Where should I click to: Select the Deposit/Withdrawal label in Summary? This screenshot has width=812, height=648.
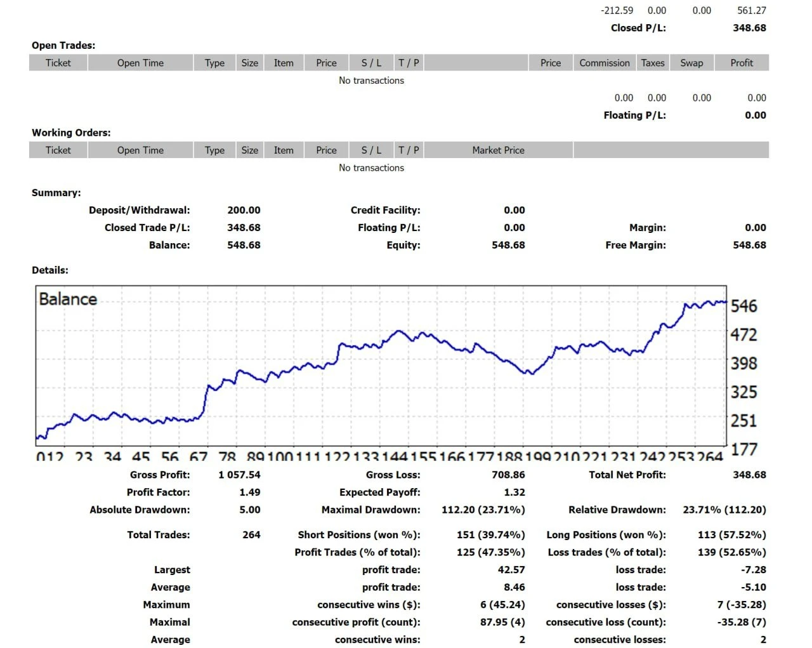tap(139, 210)
